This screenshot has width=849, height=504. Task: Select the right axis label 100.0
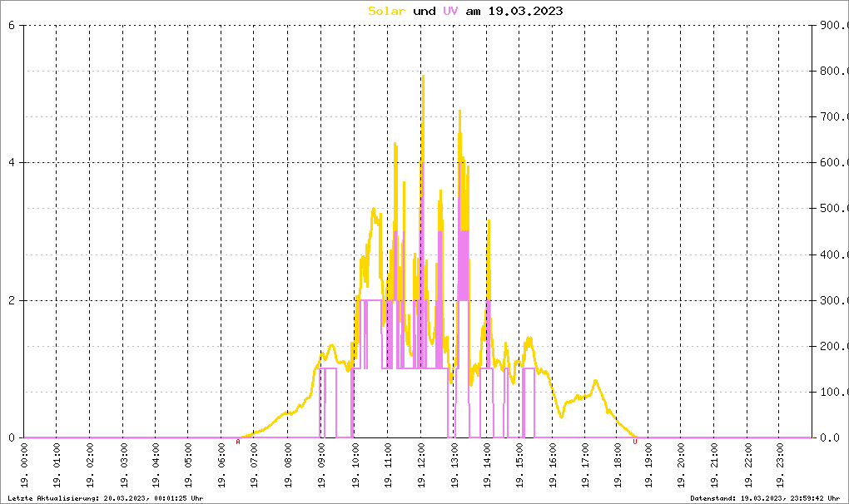(x=832, y=393)
